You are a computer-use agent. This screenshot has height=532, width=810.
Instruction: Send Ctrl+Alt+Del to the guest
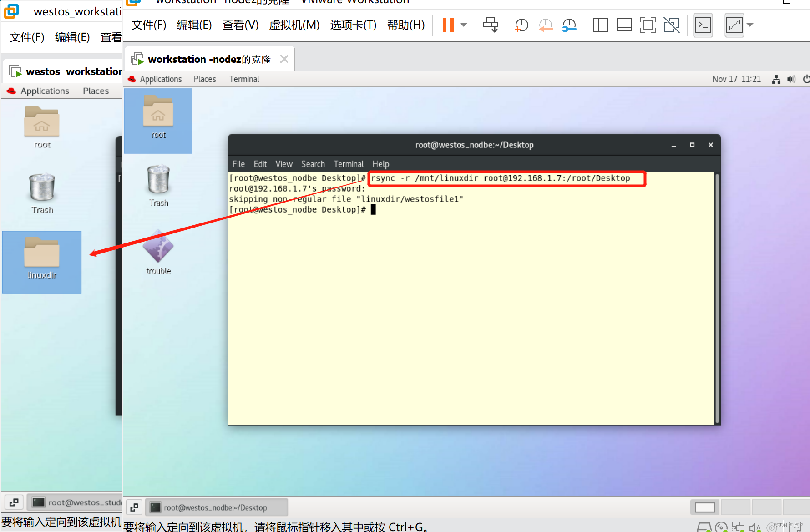[491, 25]
